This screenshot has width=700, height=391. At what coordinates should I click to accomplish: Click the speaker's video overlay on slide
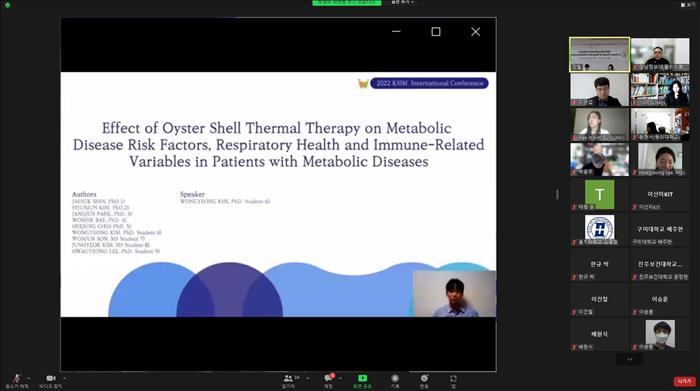click(454, 294)
